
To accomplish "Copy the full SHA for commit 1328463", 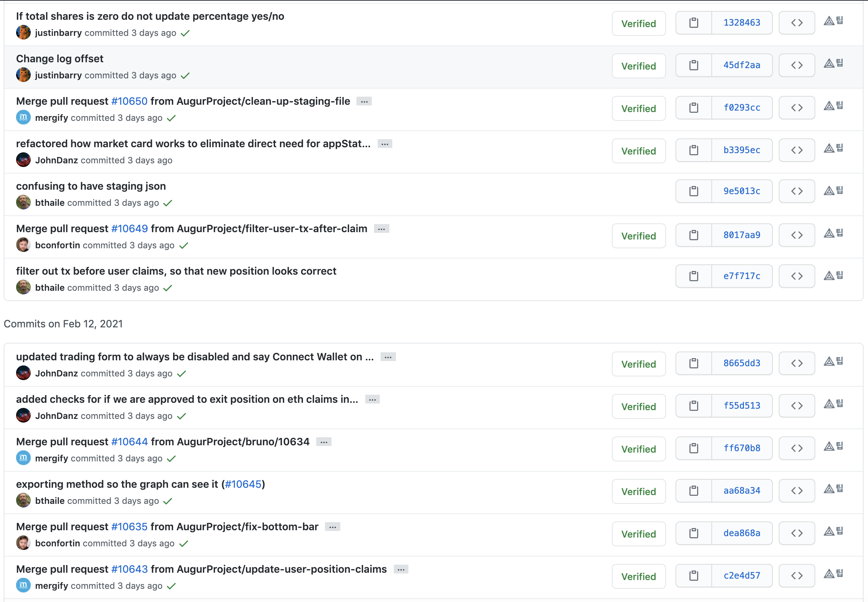I will pyautogui.click(x=693, y=23).
